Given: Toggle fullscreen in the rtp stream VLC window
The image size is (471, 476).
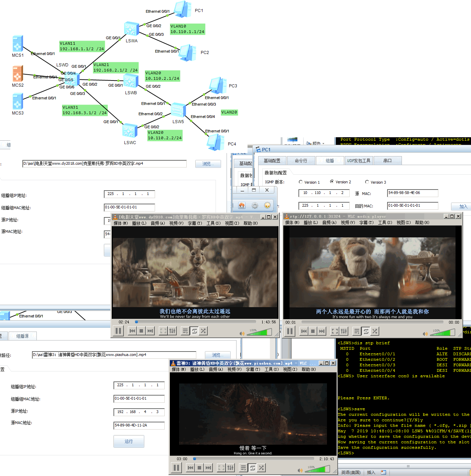Looking at the screenshot, I should 335,331.
